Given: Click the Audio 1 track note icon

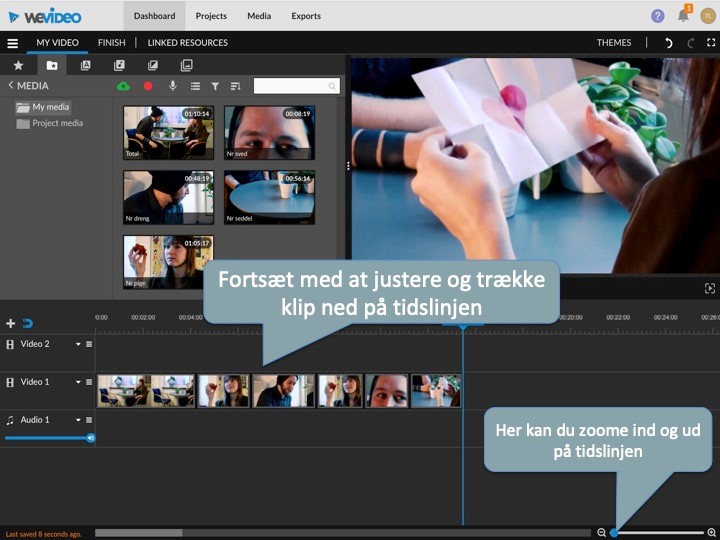Looking at the screenshot, I should point(10,420).
